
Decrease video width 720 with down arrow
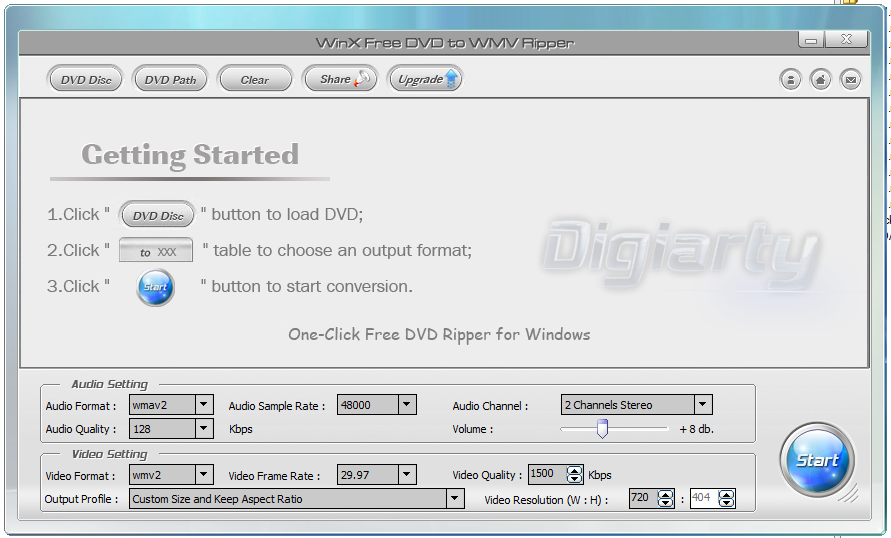click(x=665, y=503)
